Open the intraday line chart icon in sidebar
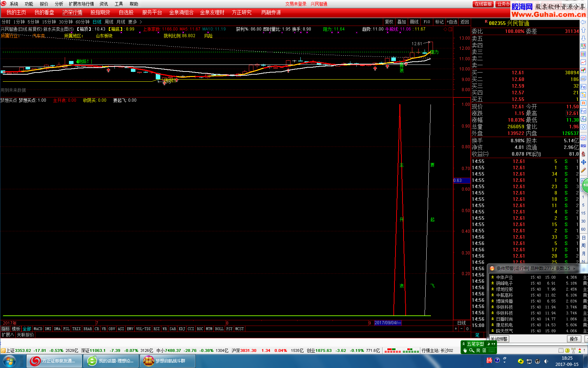This screenshot has height=368, width=588. coord(583,62)
